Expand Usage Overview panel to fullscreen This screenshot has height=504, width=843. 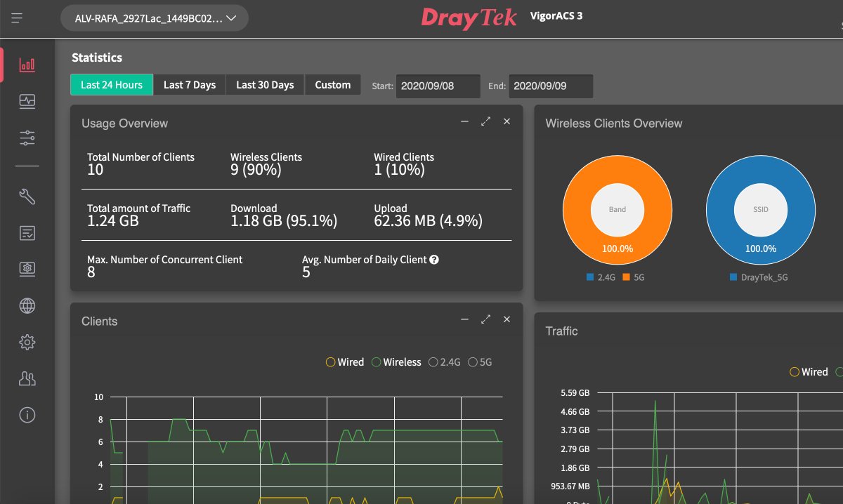click(485, 121)
